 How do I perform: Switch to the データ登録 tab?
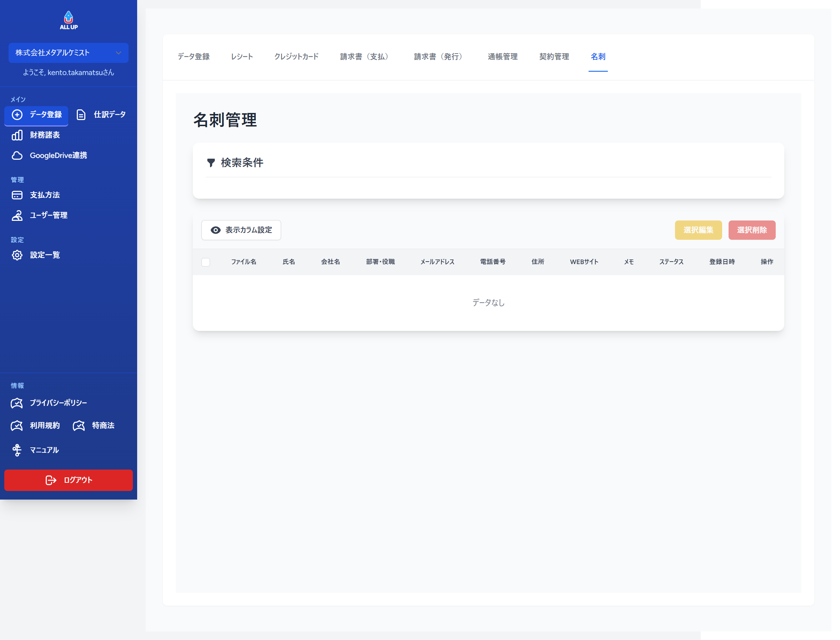[x=194, y=56]
